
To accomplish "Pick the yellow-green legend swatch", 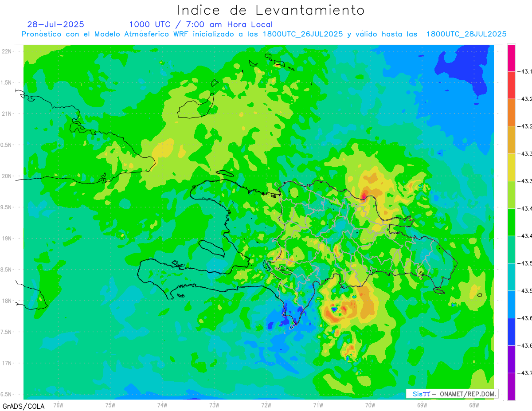I will pyautogui.click(x=511, y=195).
